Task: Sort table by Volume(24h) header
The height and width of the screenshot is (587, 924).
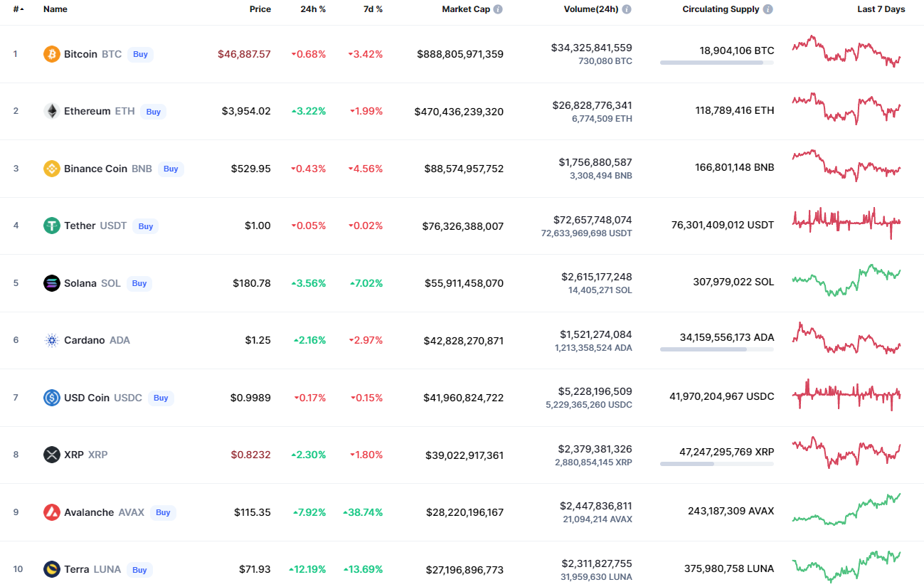Action: click(591, 9)
